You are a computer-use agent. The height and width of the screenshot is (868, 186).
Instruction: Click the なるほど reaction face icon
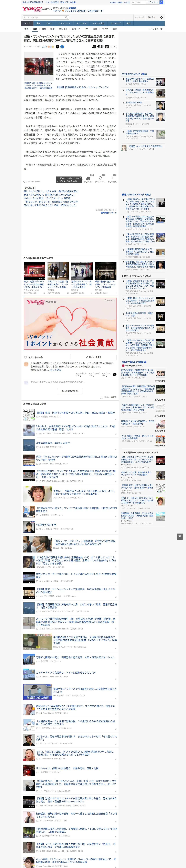click(91, 374)
